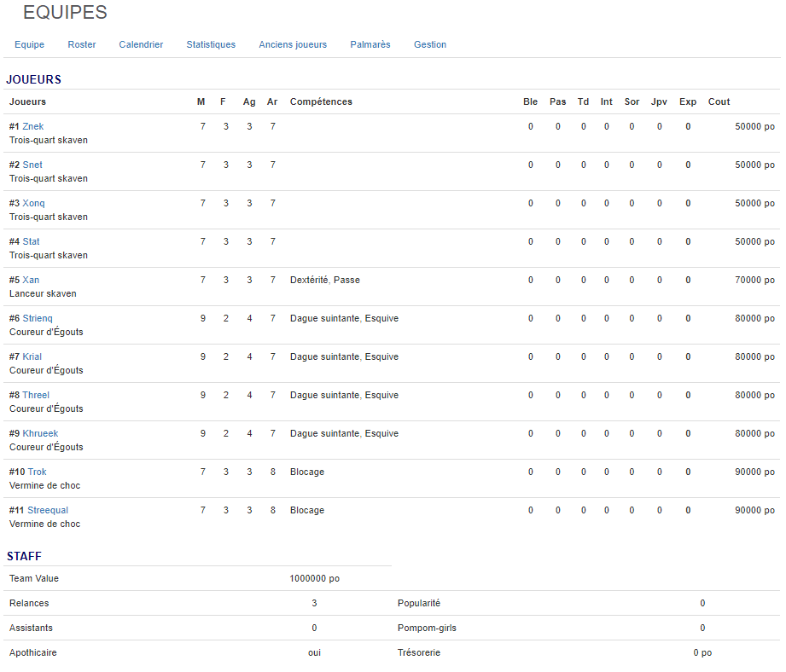Open the Calendrier tab

(141, 44)
